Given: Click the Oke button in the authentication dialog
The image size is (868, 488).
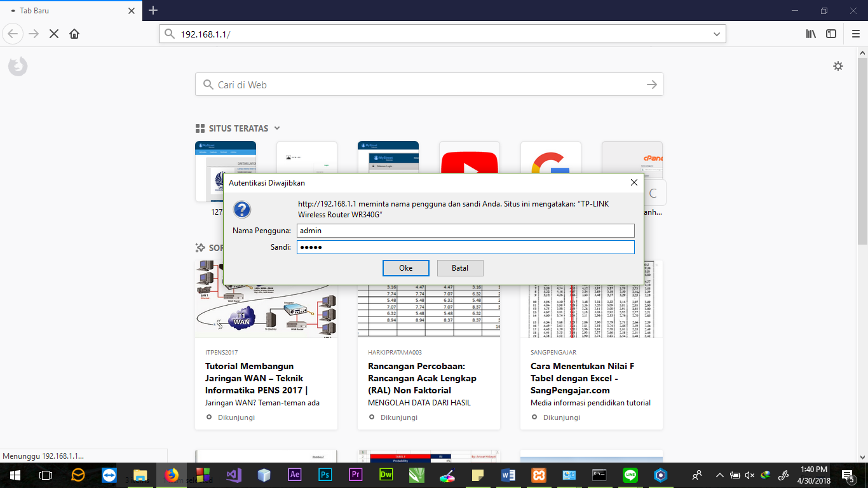Looking at the screenshot, I should click(406, 268).
